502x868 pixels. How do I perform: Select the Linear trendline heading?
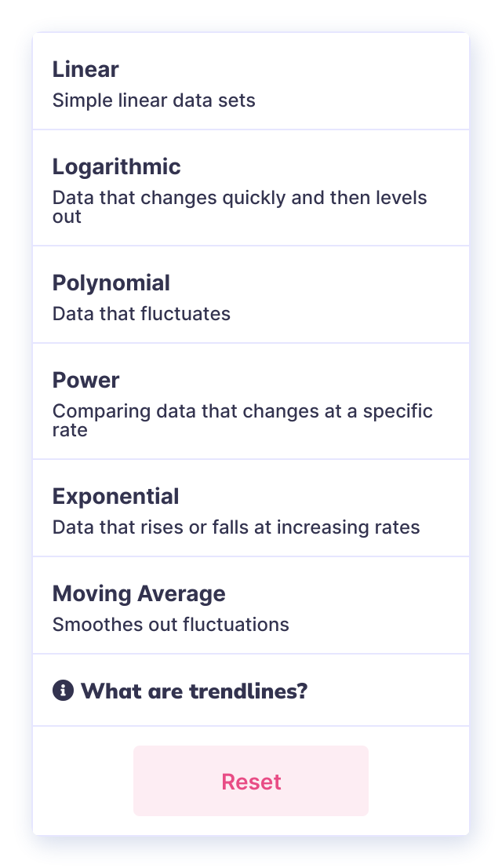tap(85, 69)
